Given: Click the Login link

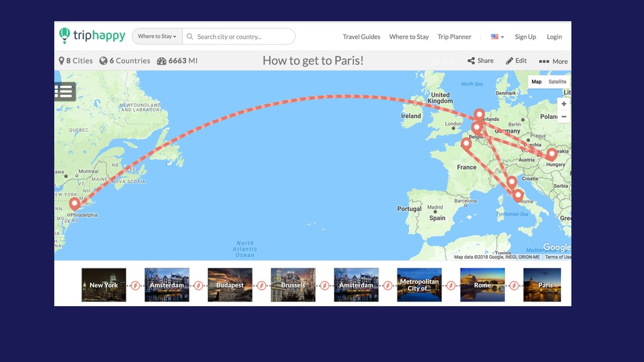Looking at the screenshot, I should coord(554,36).
